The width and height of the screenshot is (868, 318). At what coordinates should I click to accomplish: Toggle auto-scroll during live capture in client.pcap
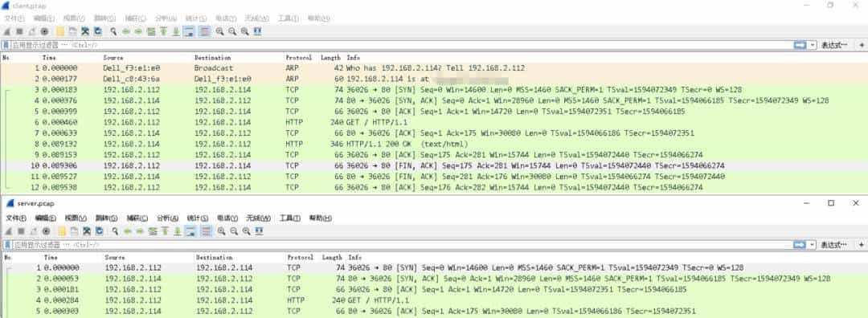189,31
